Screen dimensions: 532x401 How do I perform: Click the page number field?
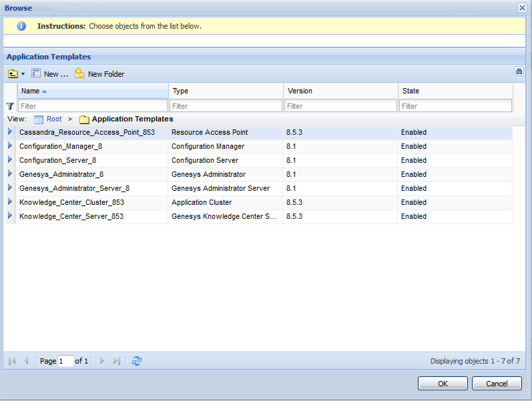pyautogui.click(x=65, y=361)
